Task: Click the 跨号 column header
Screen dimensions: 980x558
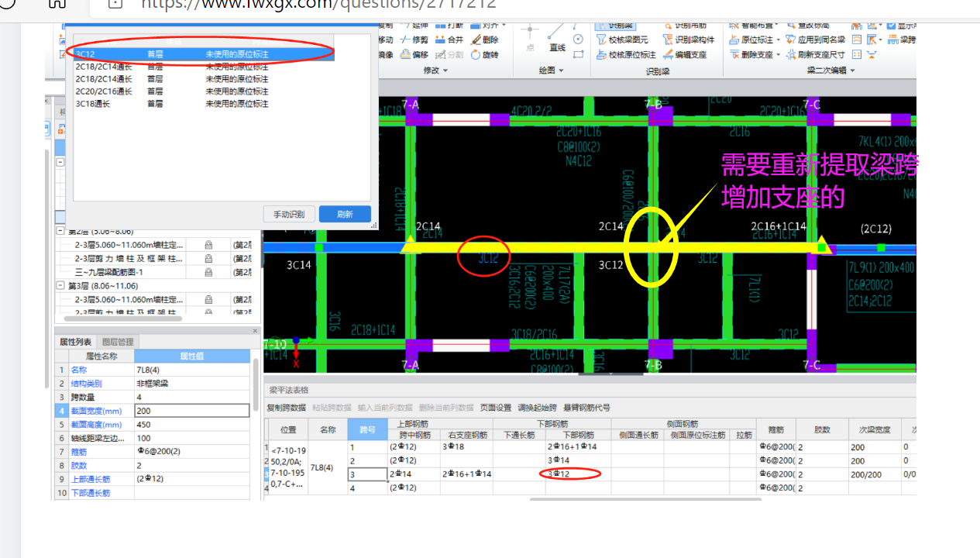Action: pyautogui.click(x=367, y=429)
